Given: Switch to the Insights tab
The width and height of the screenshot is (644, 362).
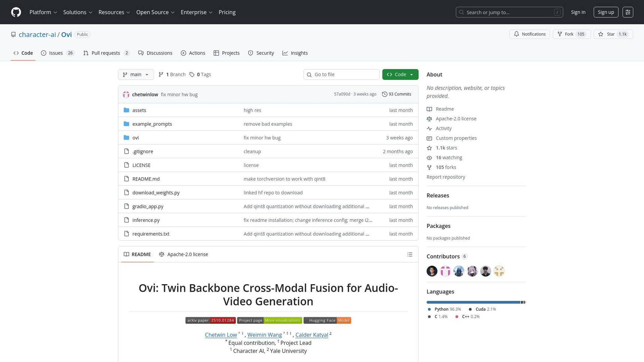Looking at the screenshot, I should click(295, 53).
